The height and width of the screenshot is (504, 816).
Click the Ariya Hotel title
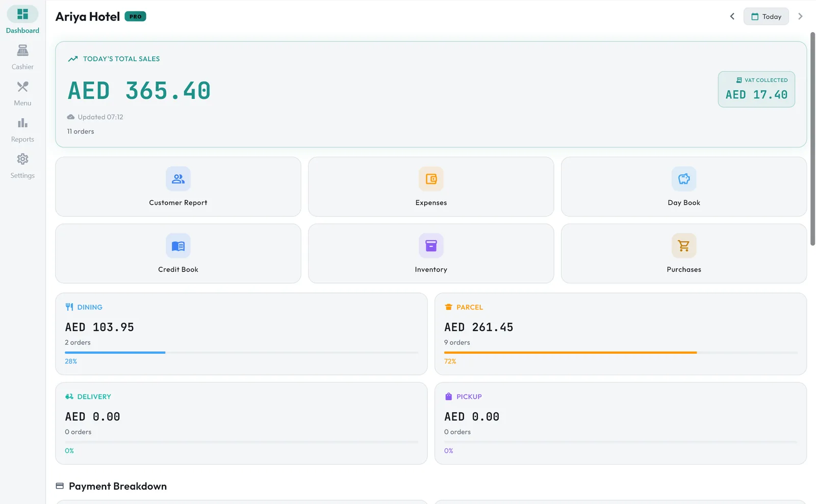click(x=88, y=17)
